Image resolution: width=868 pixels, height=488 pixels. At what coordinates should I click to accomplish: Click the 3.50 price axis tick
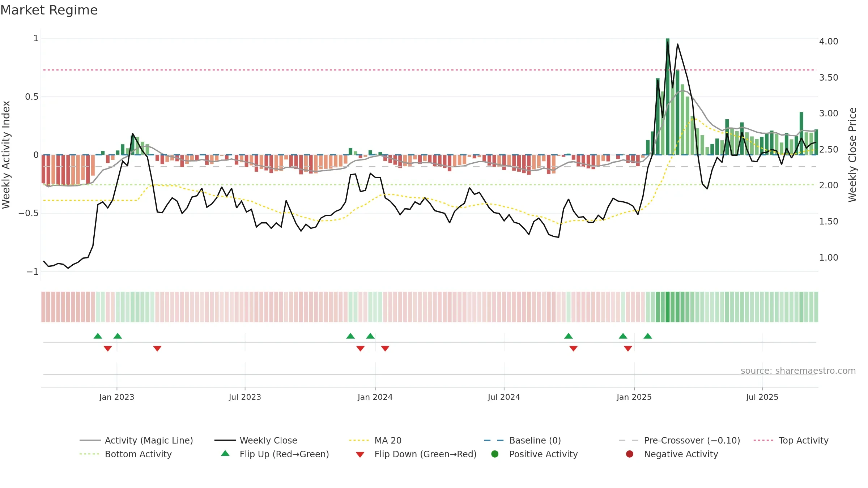coord(829,78)
